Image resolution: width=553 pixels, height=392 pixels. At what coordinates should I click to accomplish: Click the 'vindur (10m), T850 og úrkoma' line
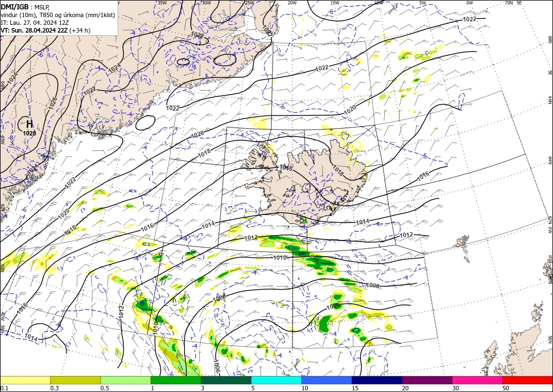coord(58,15)
